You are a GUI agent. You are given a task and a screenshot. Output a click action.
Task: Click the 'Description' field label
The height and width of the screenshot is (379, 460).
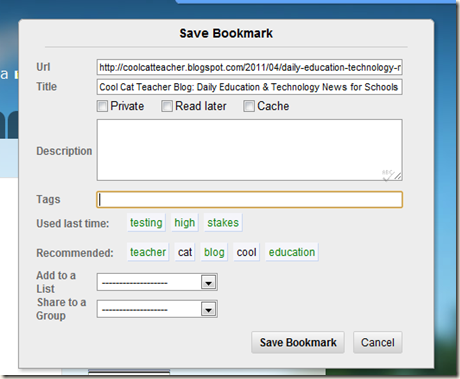(x=64, y=151)
